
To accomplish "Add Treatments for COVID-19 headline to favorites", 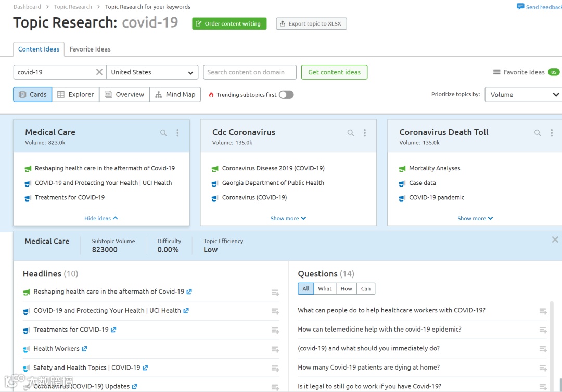I will pos(275,331).
